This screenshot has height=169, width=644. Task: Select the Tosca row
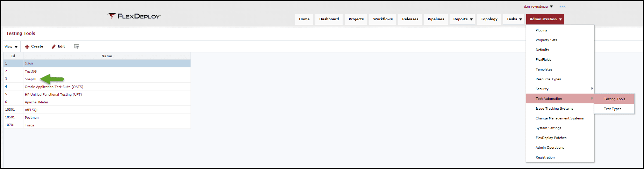(97, 125)
